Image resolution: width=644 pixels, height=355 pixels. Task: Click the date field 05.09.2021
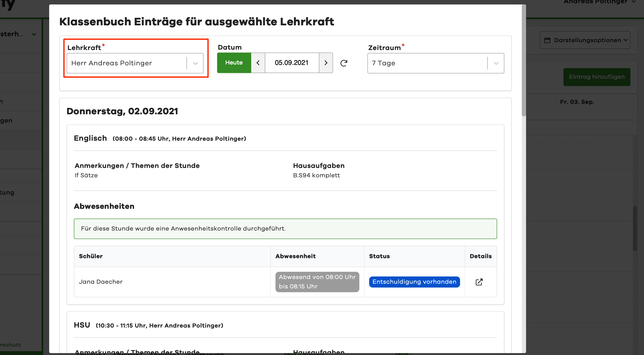[291, 63]
